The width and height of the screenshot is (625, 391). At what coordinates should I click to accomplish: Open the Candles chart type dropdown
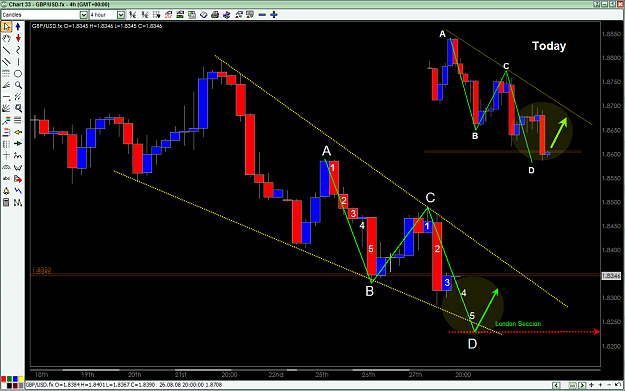pos(83,15)
